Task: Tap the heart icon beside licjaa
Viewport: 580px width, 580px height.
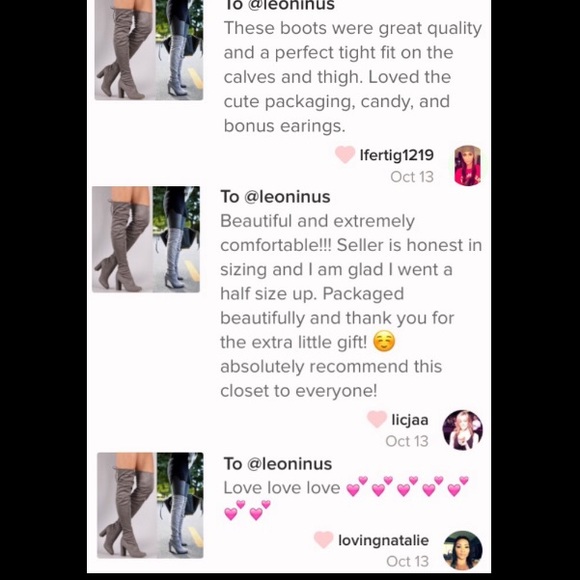Action: pos(377,419)
